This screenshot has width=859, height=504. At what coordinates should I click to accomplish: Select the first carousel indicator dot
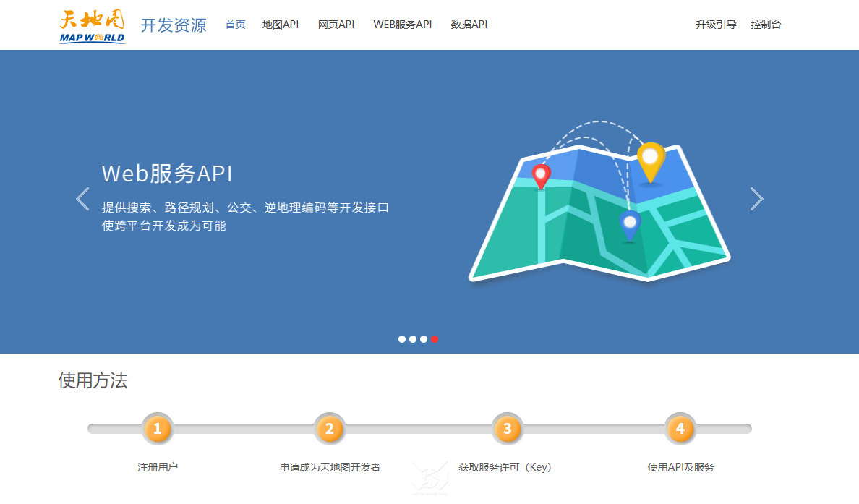pos(402,339)
